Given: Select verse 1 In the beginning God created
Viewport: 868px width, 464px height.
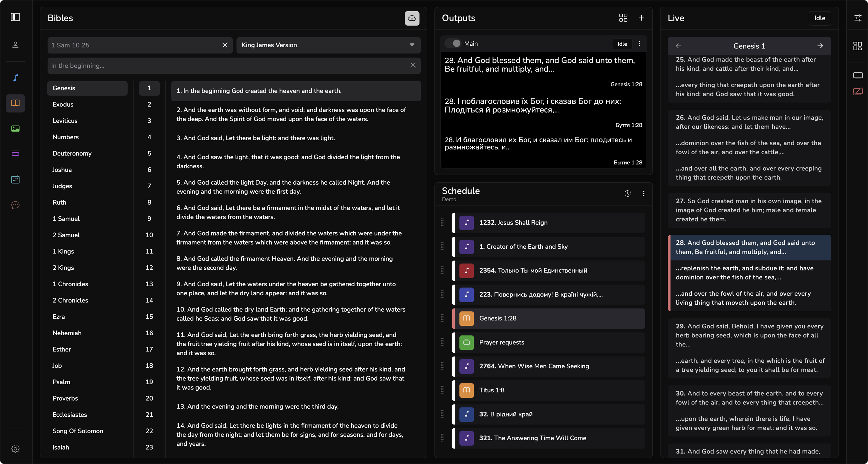Looking at the screenshot, I should point(296,91).
